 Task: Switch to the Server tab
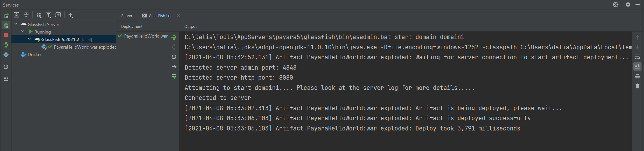[x=127, y=16]
